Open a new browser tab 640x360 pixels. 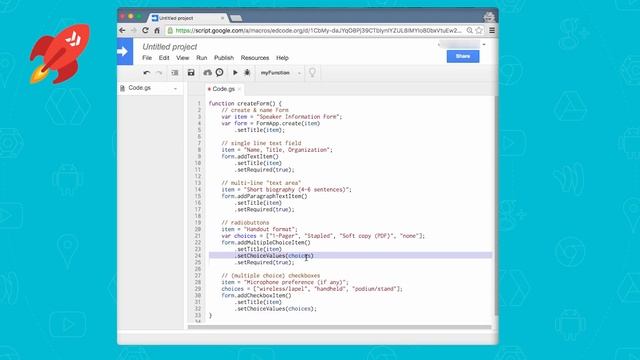click(x=236, y=18)
